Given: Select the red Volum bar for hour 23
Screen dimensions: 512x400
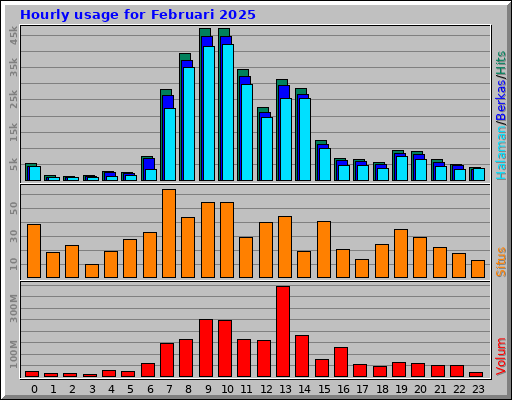Looking at the screenshot, I should point(476,374).
